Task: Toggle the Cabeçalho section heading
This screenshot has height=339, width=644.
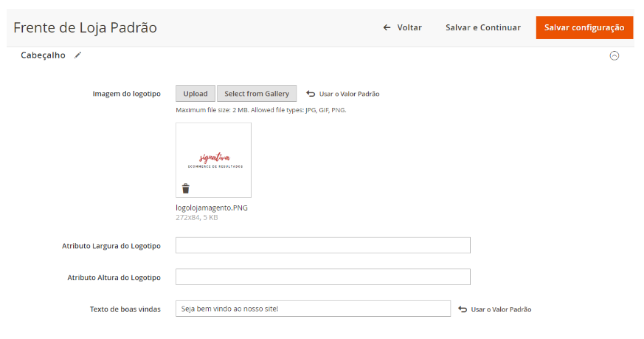Action: [43, 55]
